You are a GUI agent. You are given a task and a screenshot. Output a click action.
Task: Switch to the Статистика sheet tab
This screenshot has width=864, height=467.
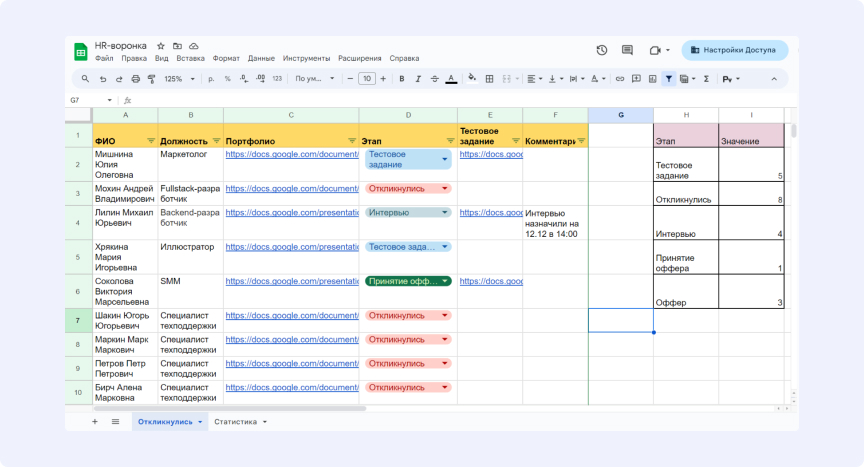coord(240,422)
